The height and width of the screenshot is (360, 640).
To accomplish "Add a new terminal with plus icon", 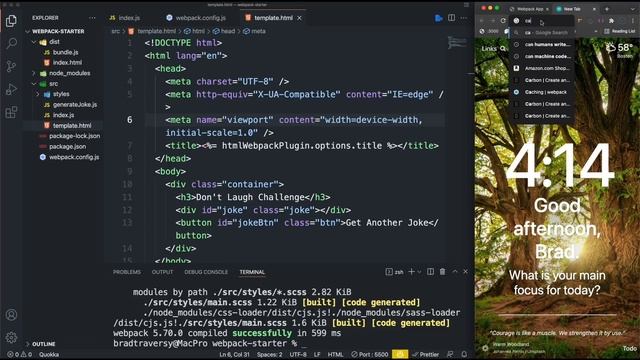I will pyautogui.click(x=411, y=272).
